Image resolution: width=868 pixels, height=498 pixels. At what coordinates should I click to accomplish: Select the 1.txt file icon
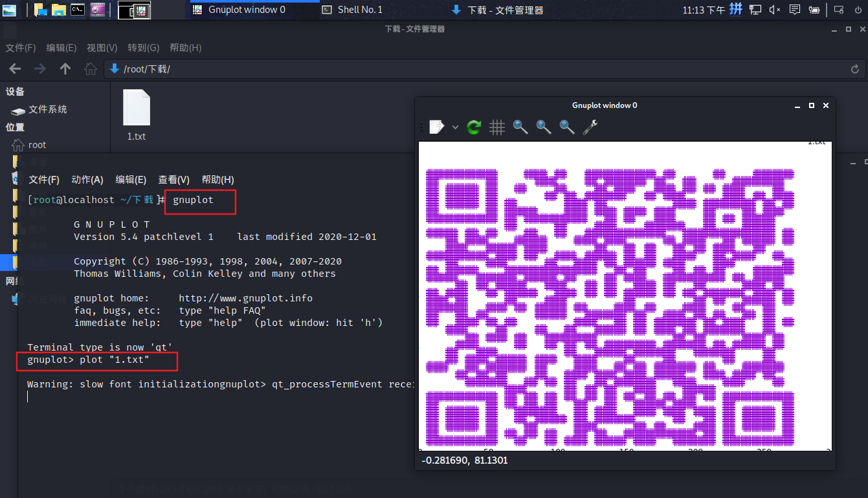click(x=137, y=107)
